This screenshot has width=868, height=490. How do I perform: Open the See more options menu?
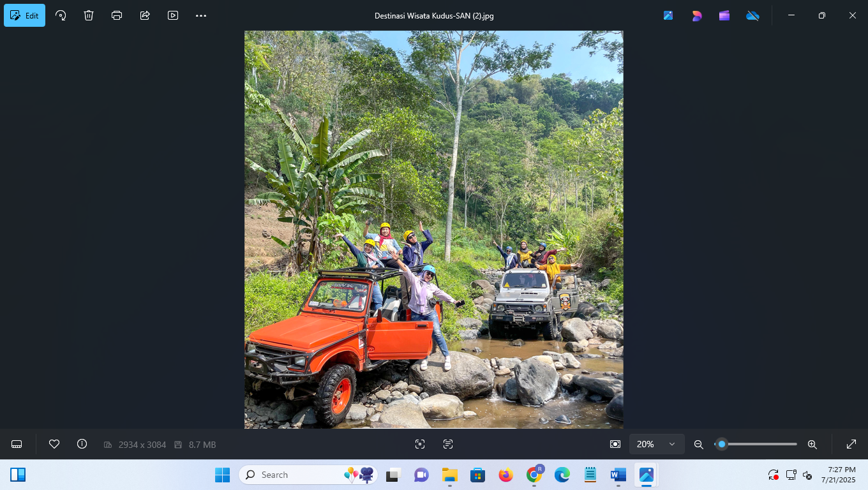pos(201,15)
